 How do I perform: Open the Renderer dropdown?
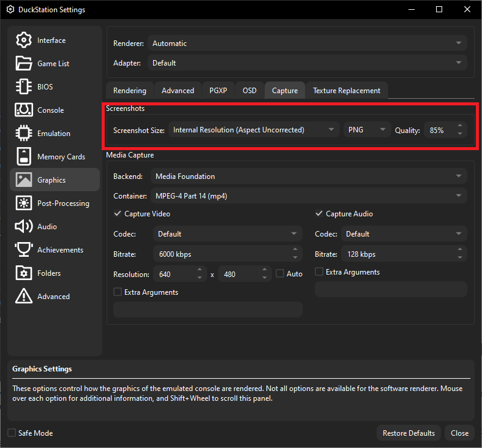(307, 43)
